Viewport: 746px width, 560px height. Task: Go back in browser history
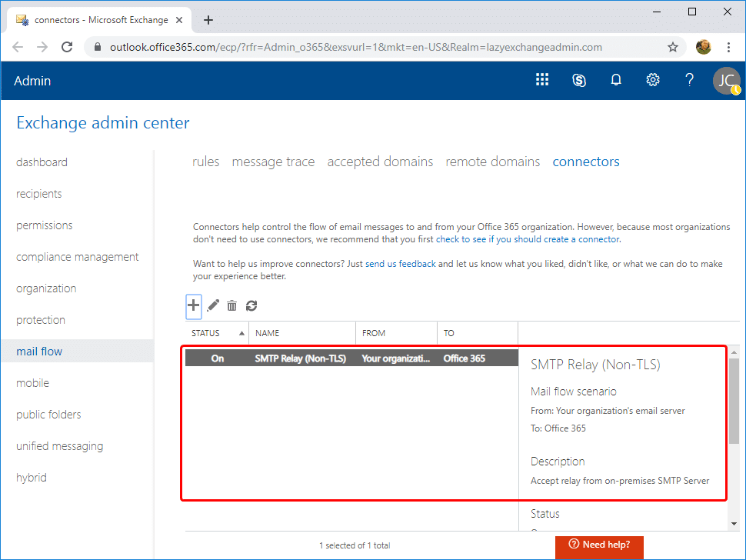(x=18, y=47)
